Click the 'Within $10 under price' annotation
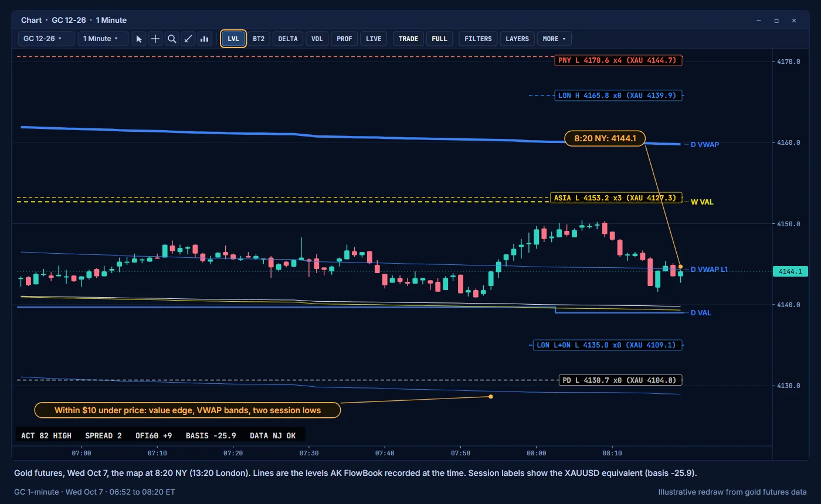 coord(188,410)
